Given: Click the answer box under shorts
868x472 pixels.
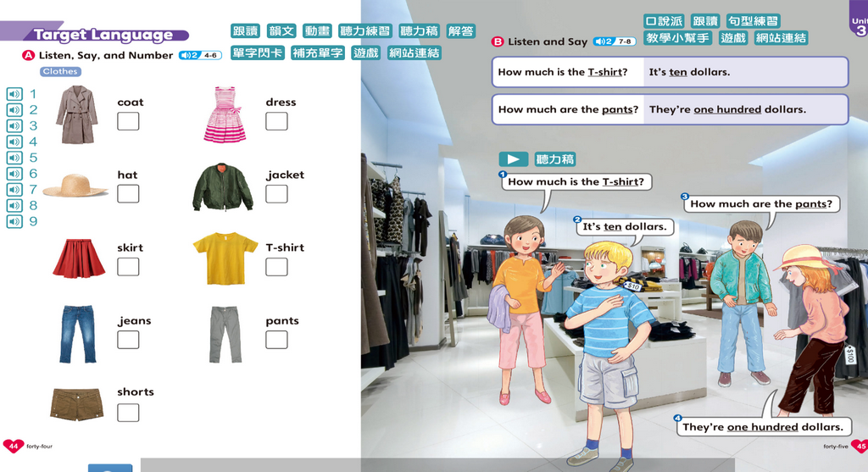Looking at the screenshot, I should (x=128, y=413).
